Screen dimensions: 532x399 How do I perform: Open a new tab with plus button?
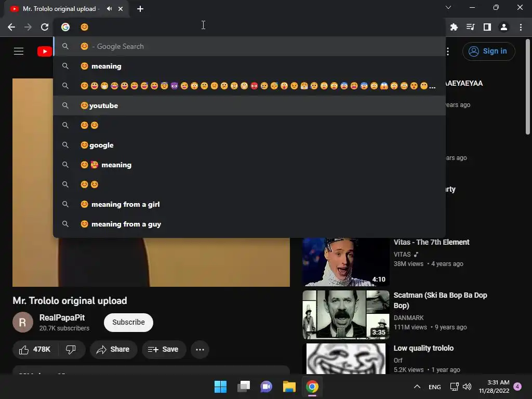[140, 9]
